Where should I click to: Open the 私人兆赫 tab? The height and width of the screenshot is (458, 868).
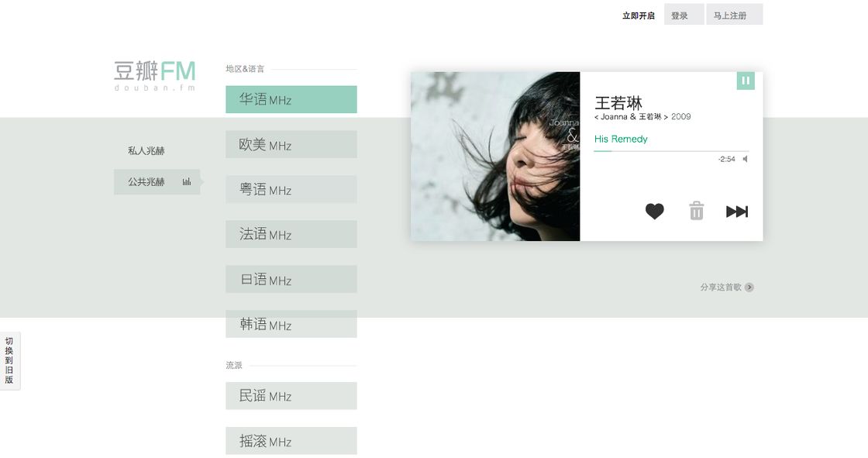coord(146,150)
